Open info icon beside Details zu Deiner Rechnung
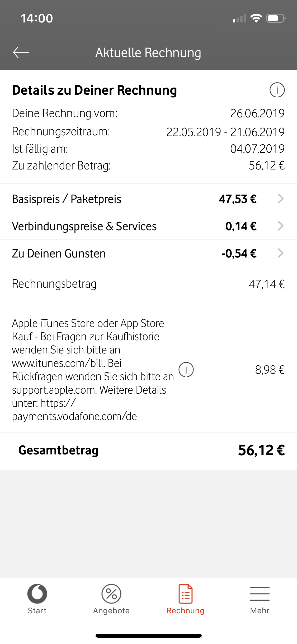The width and height of the screenshot is (297, 644). tap(277, 90)
